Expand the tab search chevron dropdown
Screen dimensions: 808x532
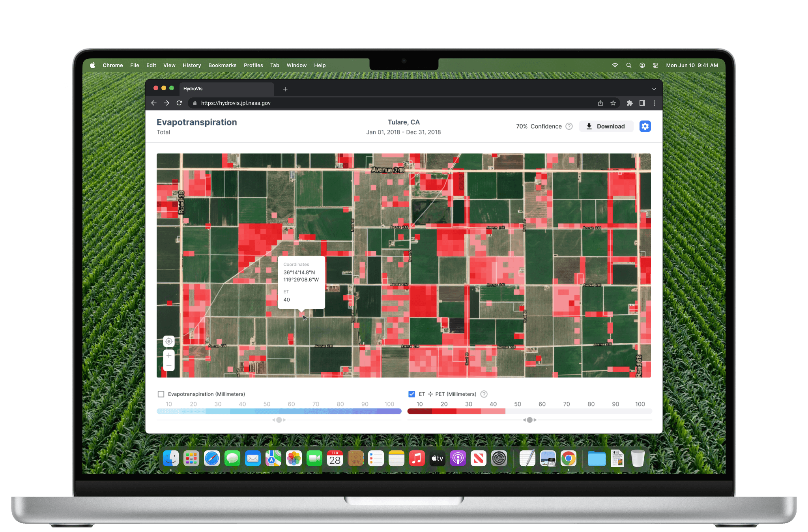click(654, 89)
